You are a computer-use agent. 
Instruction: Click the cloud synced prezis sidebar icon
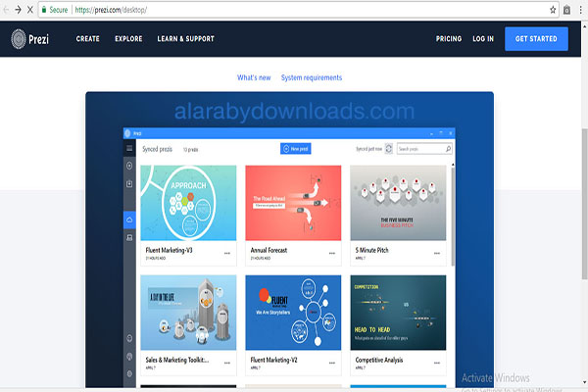[x=129, y=220]
